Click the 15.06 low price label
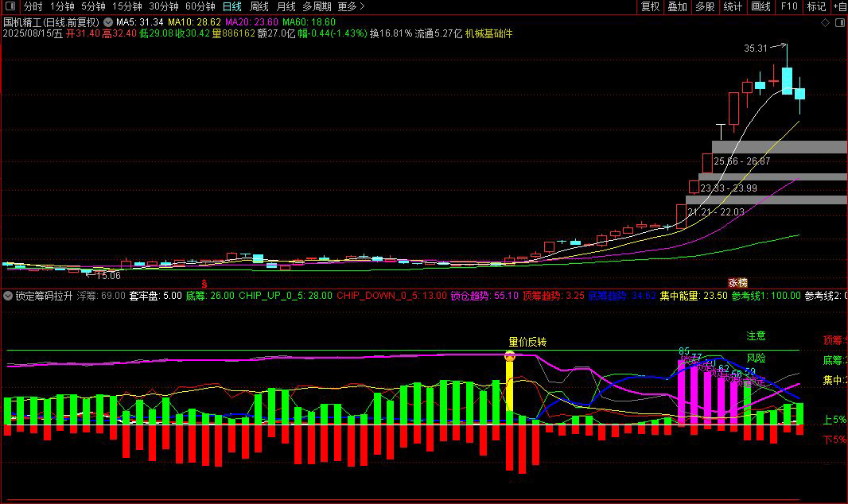 pyautogui.click(x=108, y=276)
